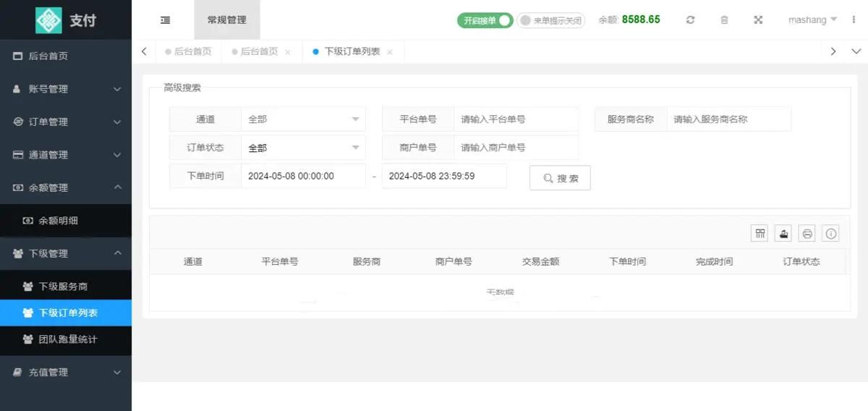
Task: Open column filter grid icon in table toolbar
Action: [759, 233]
